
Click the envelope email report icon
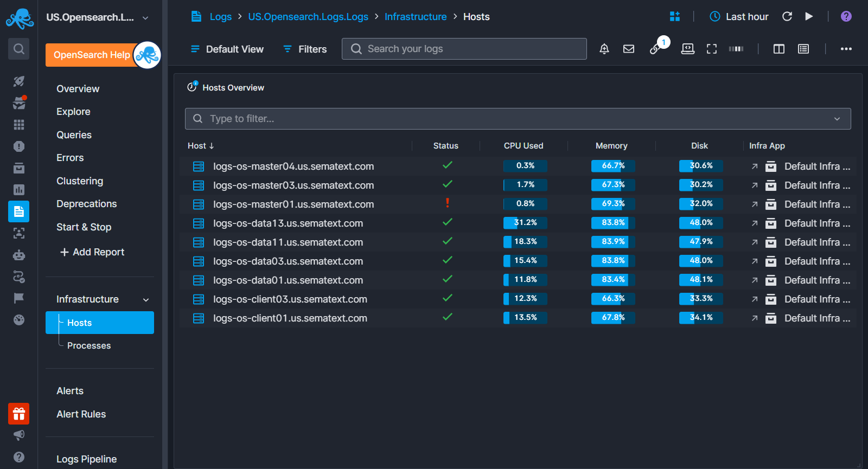pyautogui.click(x=629, y=49)
